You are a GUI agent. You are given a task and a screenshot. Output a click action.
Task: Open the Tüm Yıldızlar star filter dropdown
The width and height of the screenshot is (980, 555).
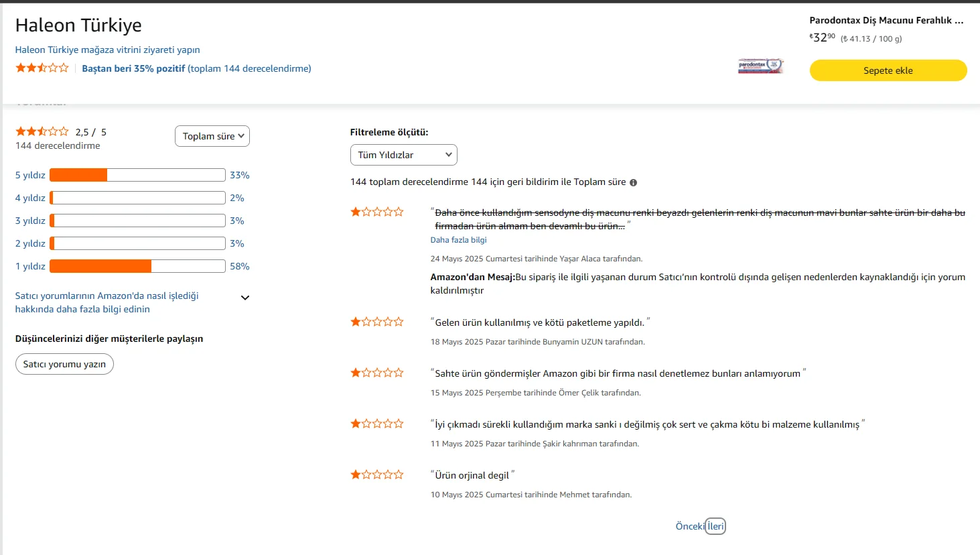pos(404,155)
